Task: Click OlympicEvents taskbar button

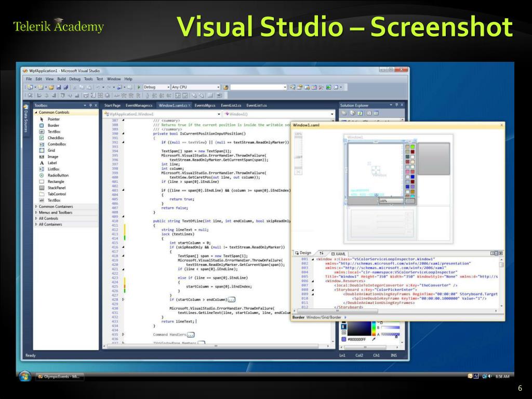Action: pyautogui.click(x=59, y=377)
